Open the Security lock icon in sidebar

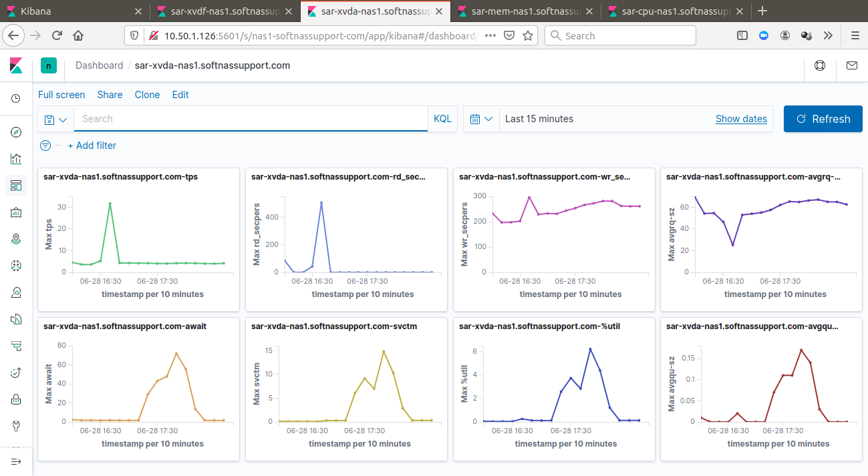(x=16, y=399)
